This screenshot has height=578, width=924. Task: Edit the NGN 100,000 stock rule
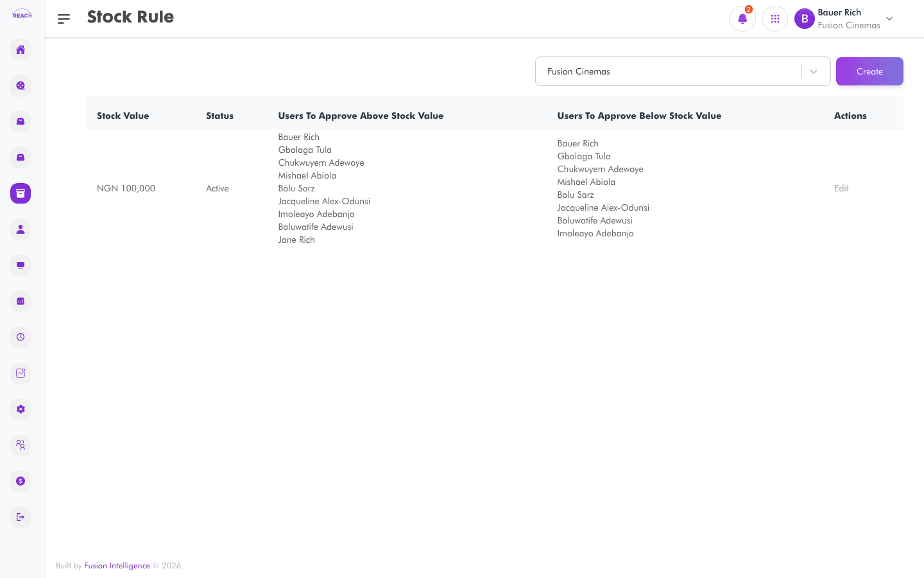[x=841, y=188]
